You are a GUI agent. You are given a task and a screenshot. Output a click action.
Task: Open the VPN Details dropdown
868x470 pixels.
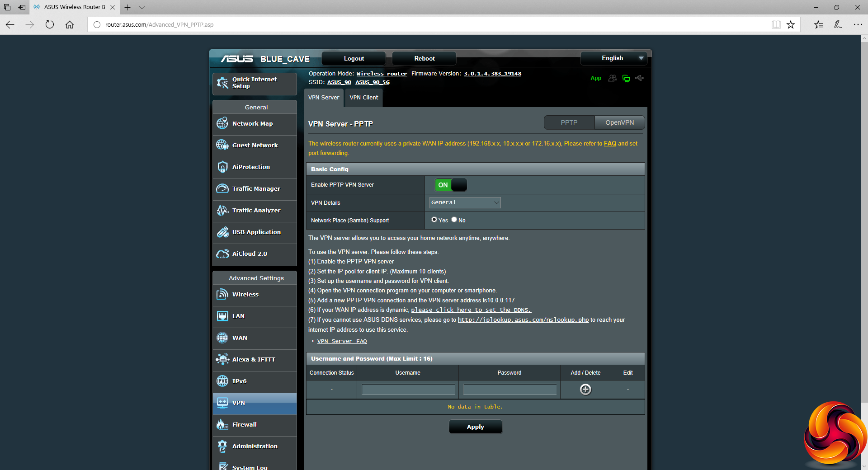click(x=465, y=202)
